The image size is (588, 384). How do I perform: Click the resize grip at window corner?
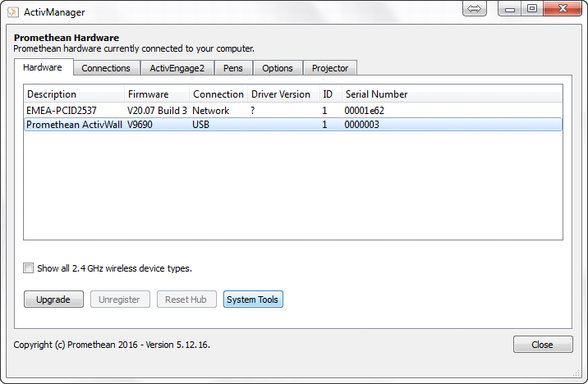click(x=577, y=373)
